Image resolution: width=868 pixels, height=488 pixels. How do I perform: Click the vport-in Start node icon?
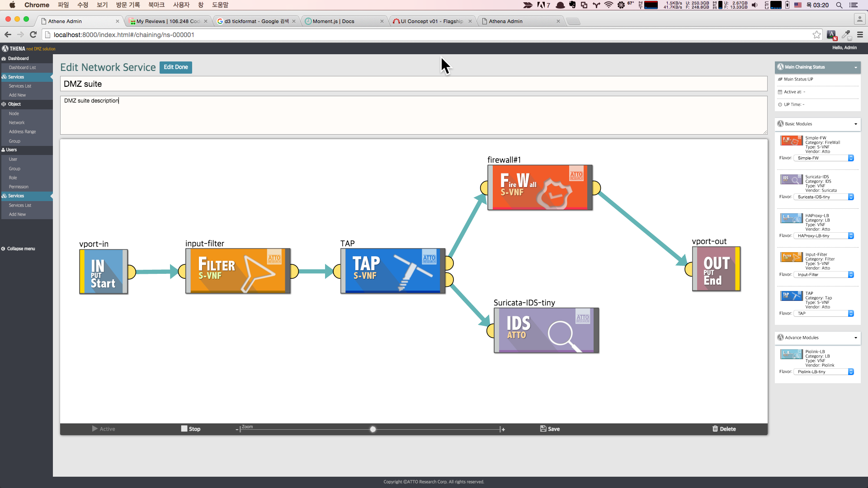point(103,271)
